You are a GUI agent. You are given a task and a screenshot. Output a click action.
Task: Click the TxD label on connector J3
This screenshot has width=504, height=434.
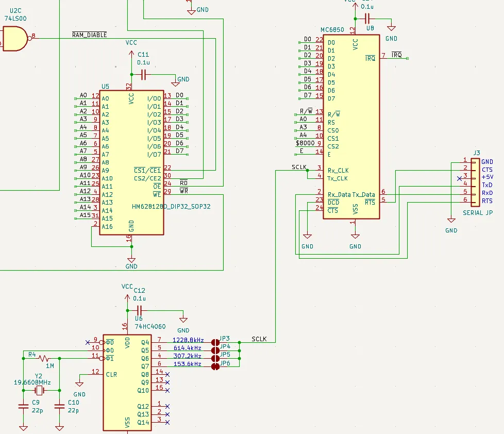pyautogui.click(x=487, y=185)
